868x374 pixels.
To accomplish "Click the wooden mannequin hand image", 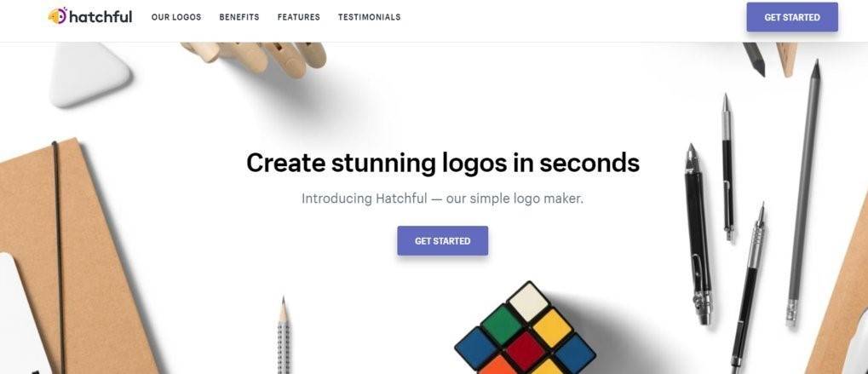I will pos(256,58).
